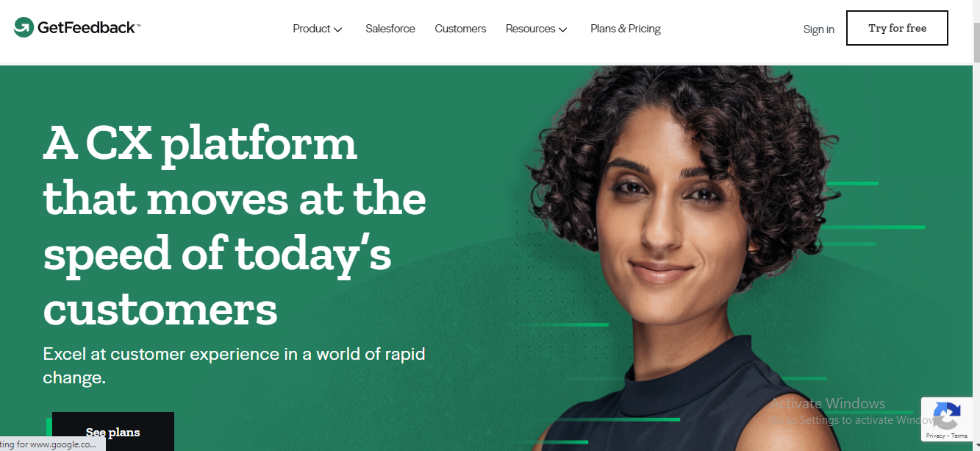Click the See plans button
Viewport: 980px width, 451px height.
[112, 432]
